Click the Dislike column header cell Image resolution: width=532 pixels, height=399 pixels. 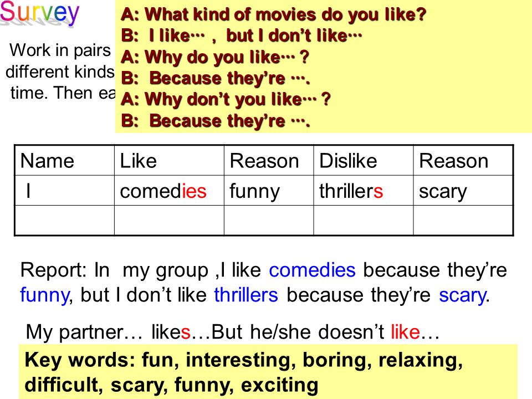coord(364,161)
